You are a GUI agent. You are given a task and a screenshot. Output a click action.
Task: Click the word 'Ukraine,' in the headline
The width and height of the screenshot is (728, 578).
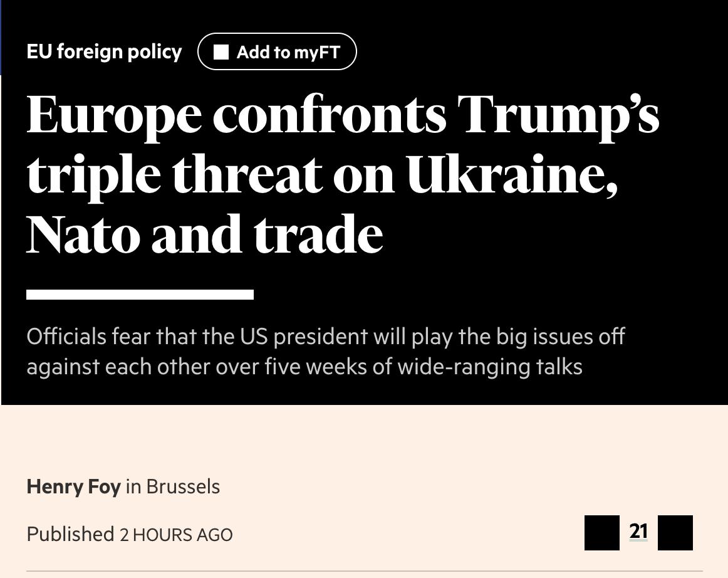[x=512, y=174]
